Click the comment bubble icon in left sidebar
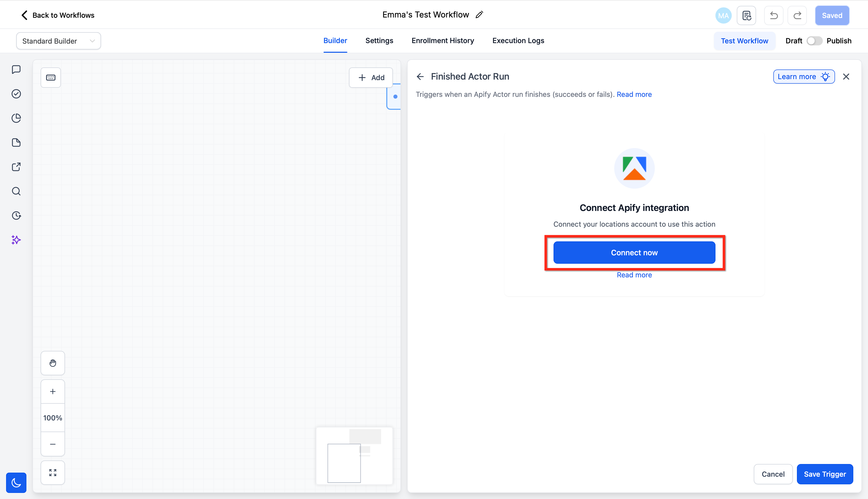The height and width of the screenshot is (499, 868). coord(16,69)
